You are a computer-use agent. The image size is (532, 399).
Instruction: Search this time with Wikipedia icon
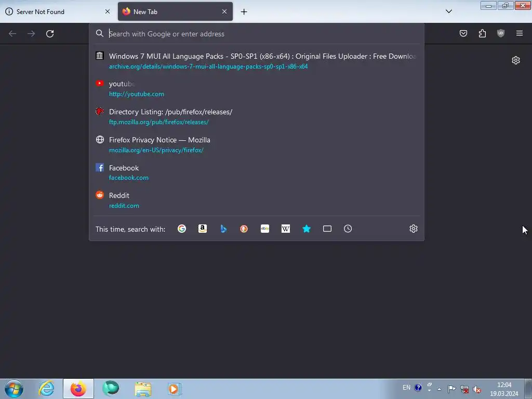(x=286, y=229)
